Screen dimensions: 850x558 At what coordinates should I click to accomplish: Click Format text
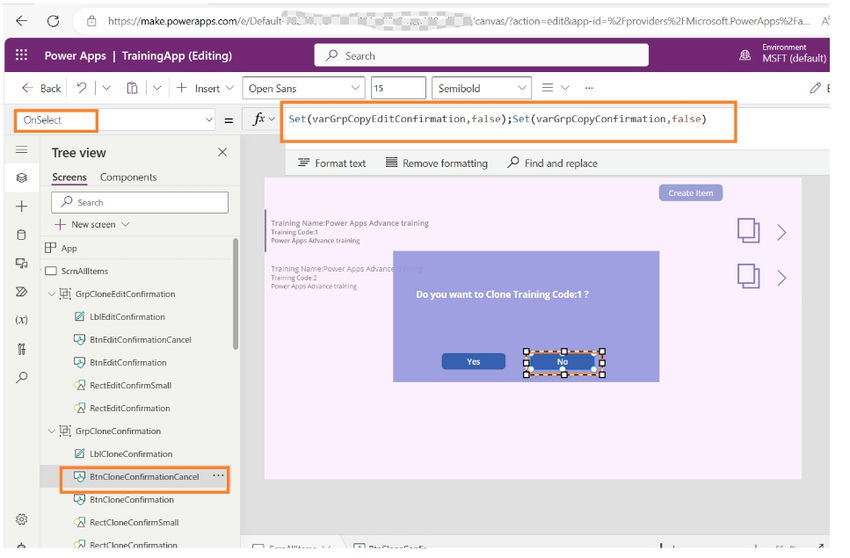(x=332, y=163)
